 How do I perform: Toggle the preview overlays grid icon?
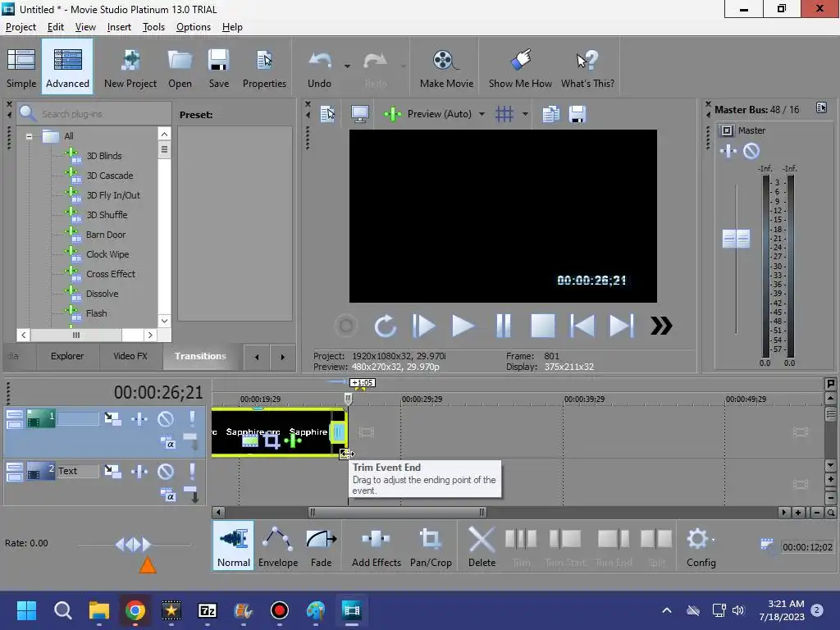click(x=504, y=114)
